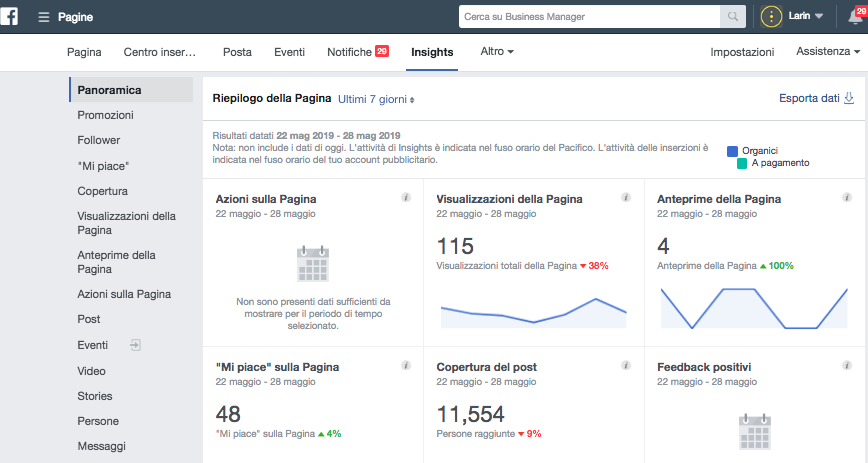Click the 11,554 Persone raggiunte value

(471, 414)
